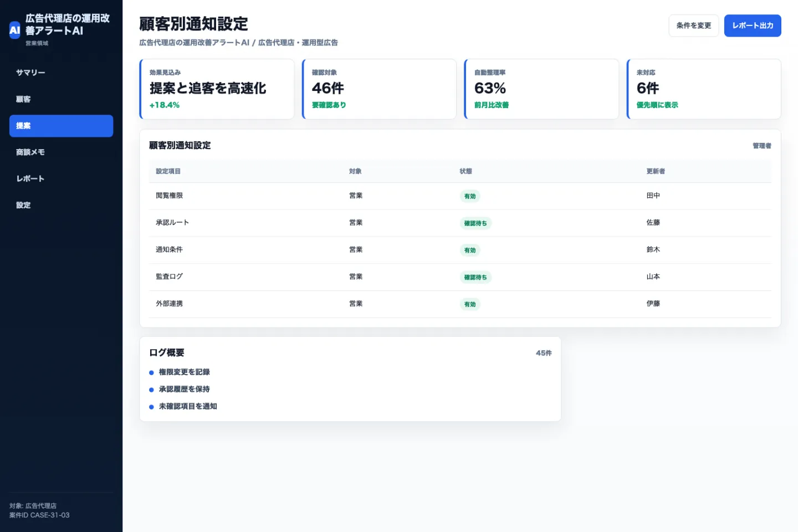Viewport: 798px width, 532px height.
Task: Click the 権限変更を記録 log item
Action: 184,372
